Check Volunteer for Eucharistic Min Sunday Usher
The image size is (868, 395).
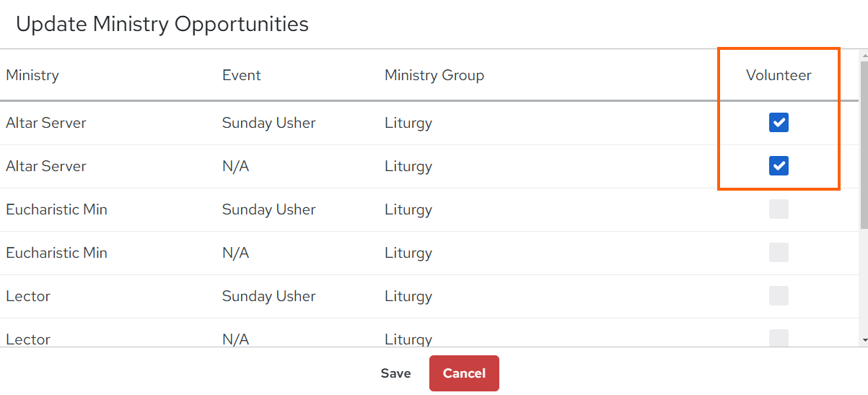[x=779, y=209]
